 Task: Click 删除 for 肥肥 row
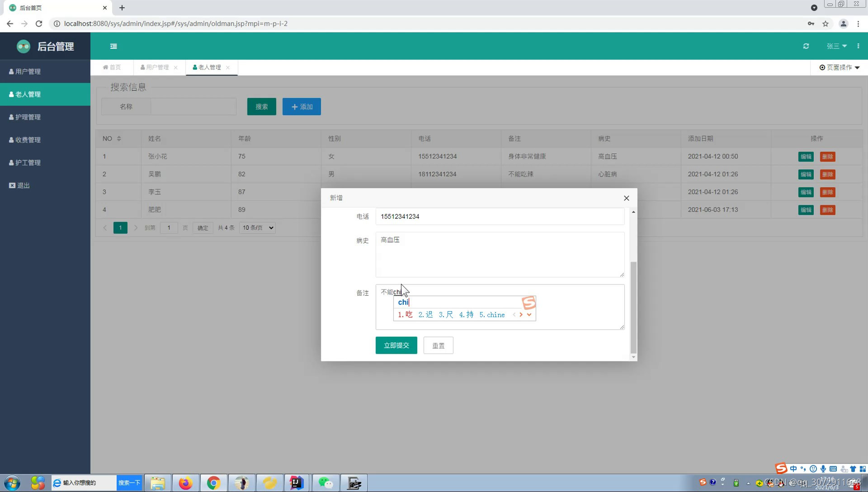(x=828, y=210)
